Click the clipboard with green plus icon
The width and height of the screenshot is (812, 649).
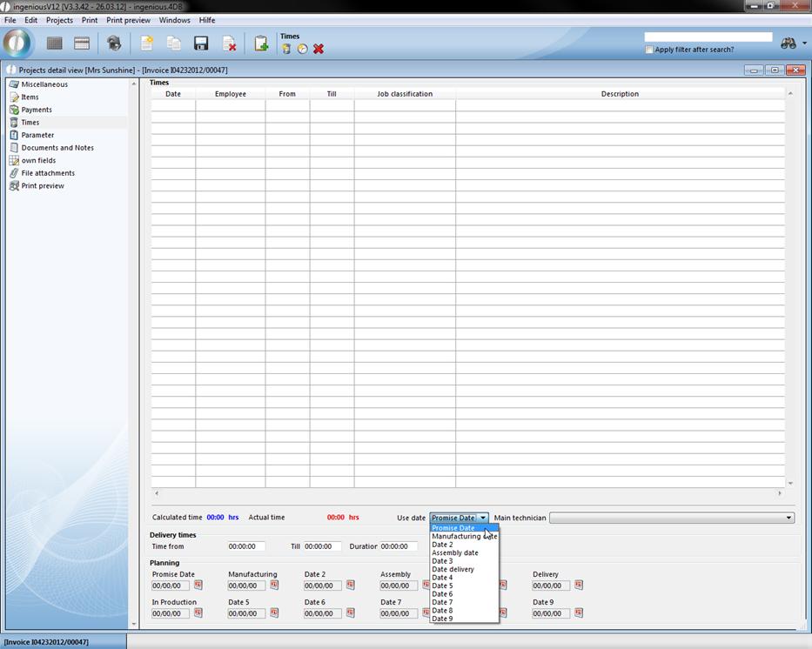(260, 43)
